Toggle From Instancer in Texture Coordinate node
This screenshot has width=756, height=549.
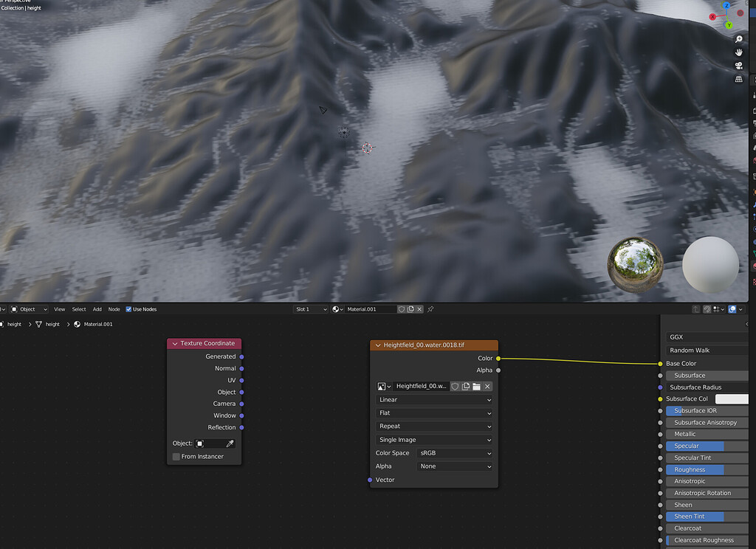point(176,456)
